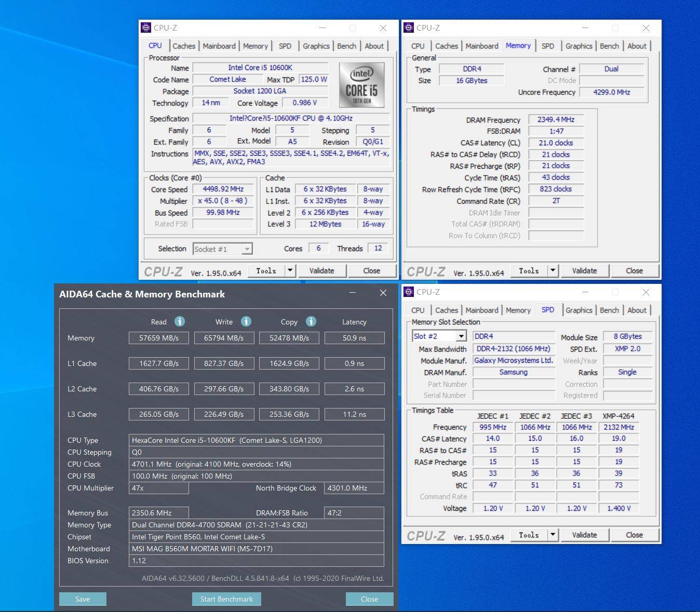Image resolution: width=700 pixels, height=612 pixels.
Task: Click Start Benchmark button
Action: click(x=226, y=599)
